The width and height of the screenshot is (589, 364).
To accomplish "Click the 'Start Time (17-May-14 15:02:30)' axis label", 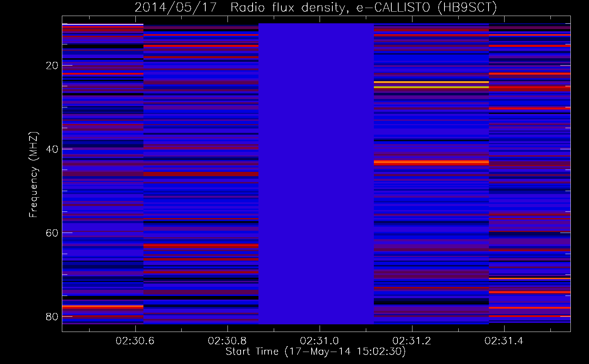I will pyautogui.click(x=316, y=351).
